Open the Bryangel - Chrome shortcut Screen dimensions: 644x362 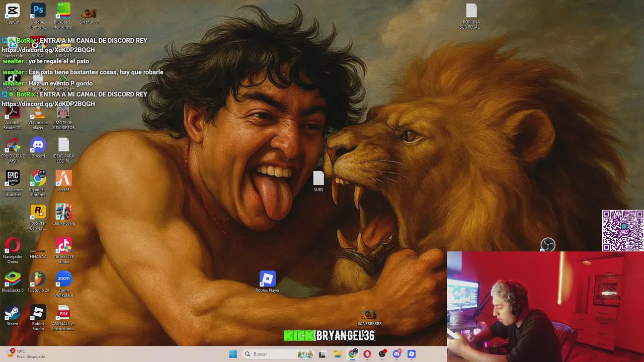click(38, 184)
